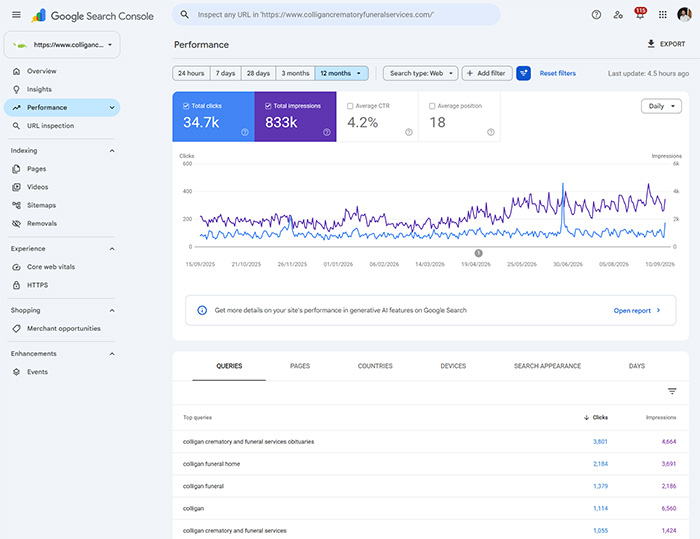This screenshot has height=539, width=700.
Task: Sort by the Clicks column header
Action: tap(596, 418)
